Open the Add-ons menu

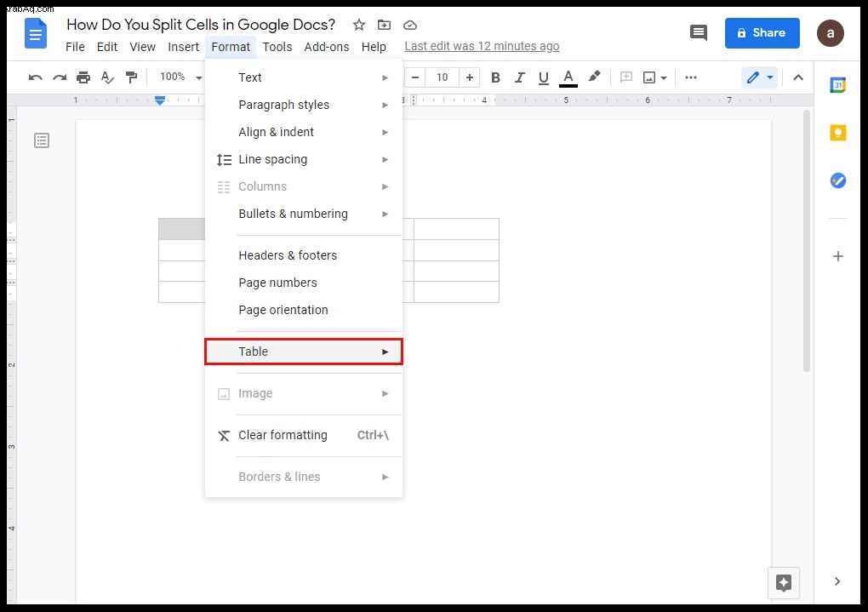click(x=327, y=47)
